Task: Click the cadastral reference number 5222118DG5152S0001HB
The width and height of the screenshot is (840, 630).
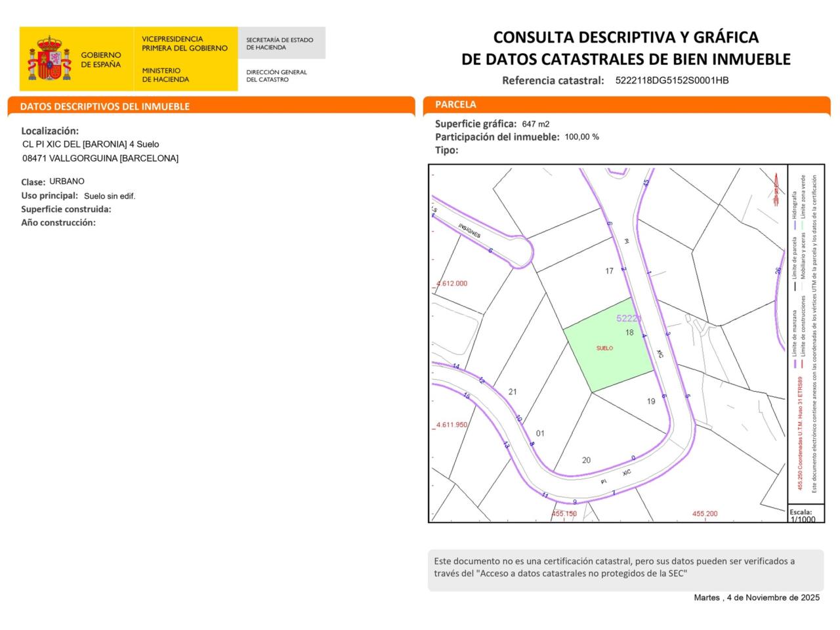Action: click(672, 81)
